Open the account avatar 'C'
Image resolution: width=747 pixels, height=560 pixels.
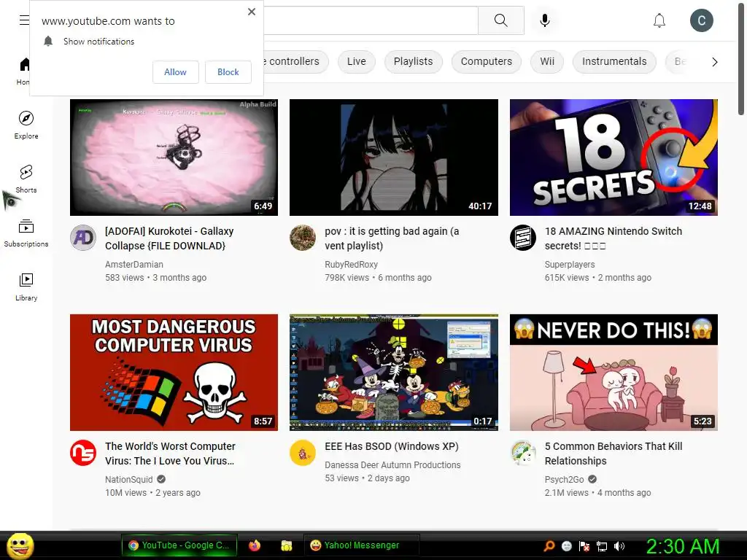pos(702,20)
